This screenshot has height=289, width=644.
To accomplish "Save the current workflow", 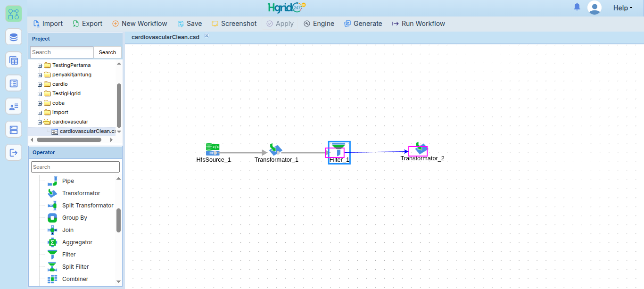I will [190, 24].
